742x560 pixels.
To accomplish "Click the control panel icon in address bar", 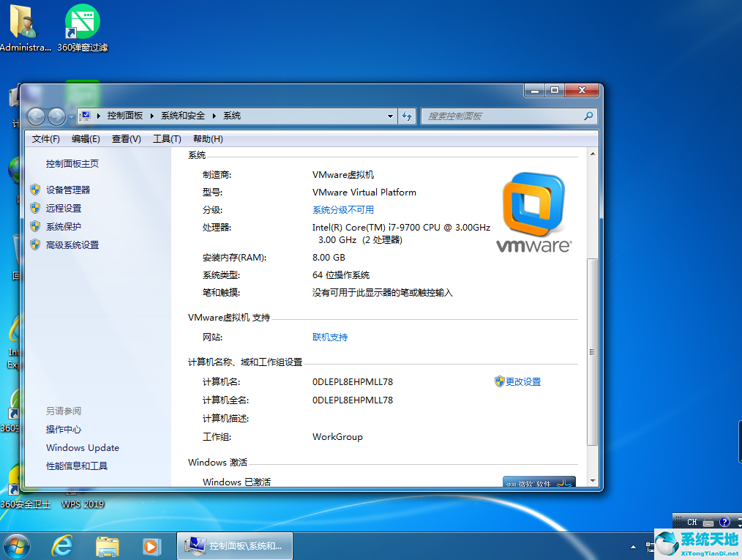I will coord(86,116).
